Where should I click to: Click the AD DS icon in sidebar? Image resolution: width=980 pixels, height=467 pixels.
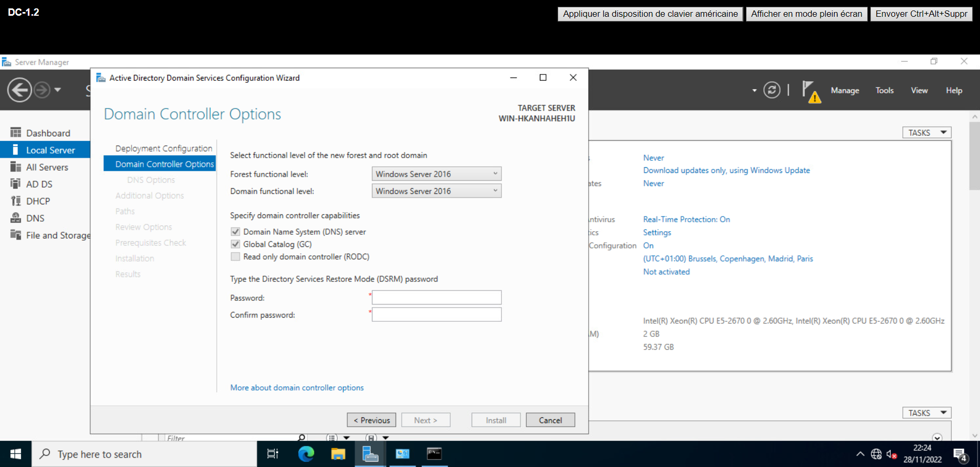(x=16, y=184)
